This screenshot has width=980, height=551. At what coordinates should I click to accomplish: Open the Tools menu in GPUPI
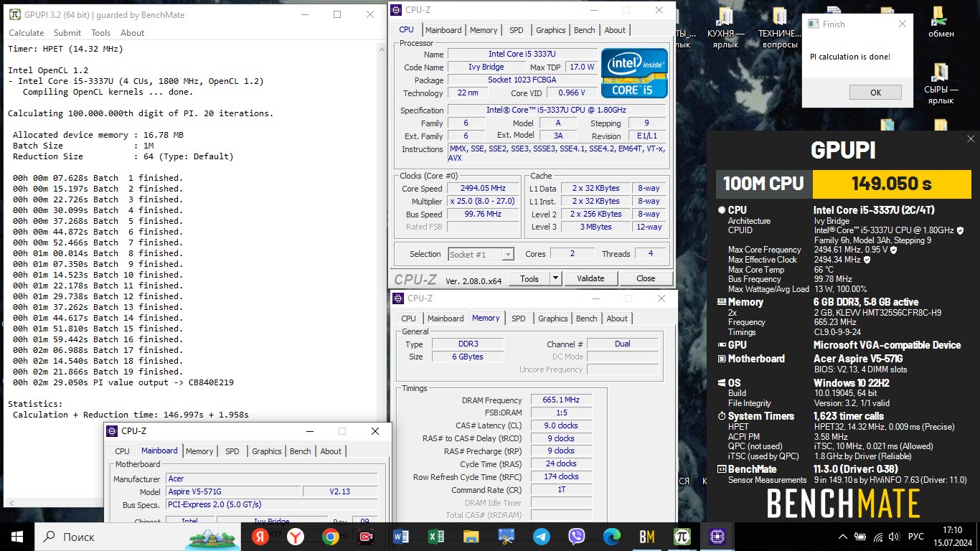[100, 32]
